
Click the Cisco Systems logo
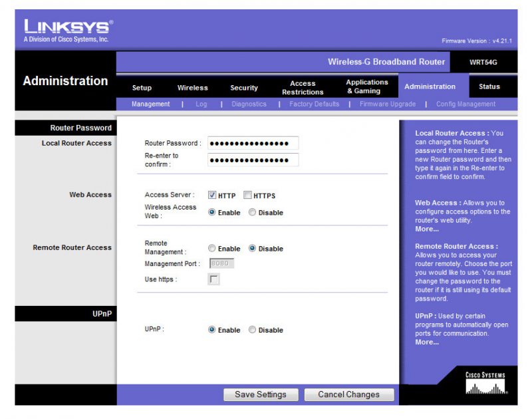pos(485,383)
